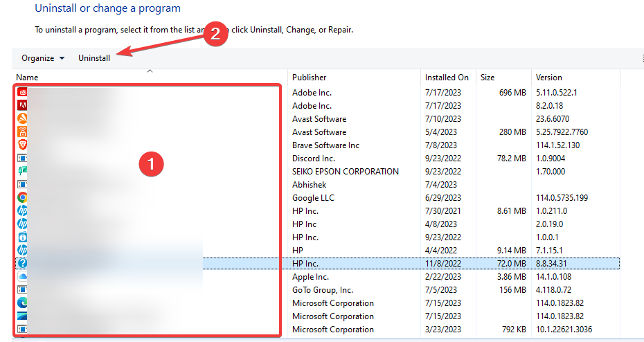
Task: Click version number 23.6.6070
Action: (553, 118)
